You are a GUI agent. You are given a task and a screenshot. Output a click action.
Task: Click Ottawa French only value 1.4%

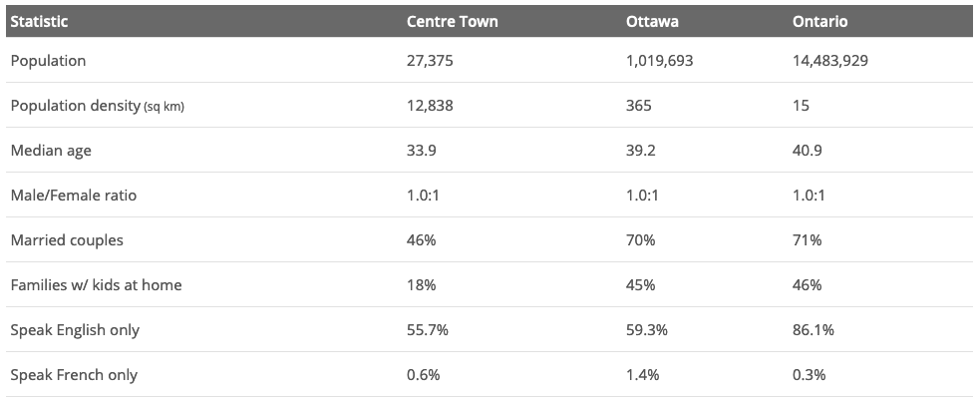(641, 375)
